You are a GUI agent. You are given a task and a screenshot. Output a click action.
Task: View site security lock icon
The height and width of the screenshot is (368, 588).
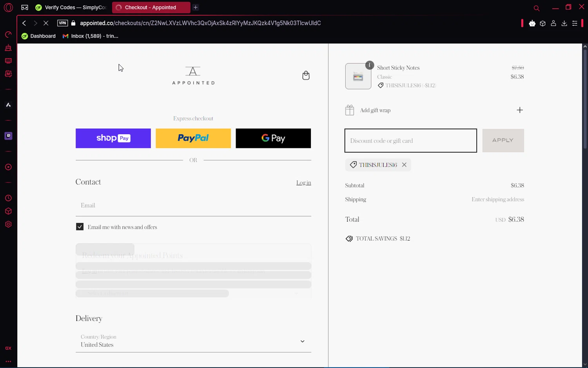click(73, 23)
